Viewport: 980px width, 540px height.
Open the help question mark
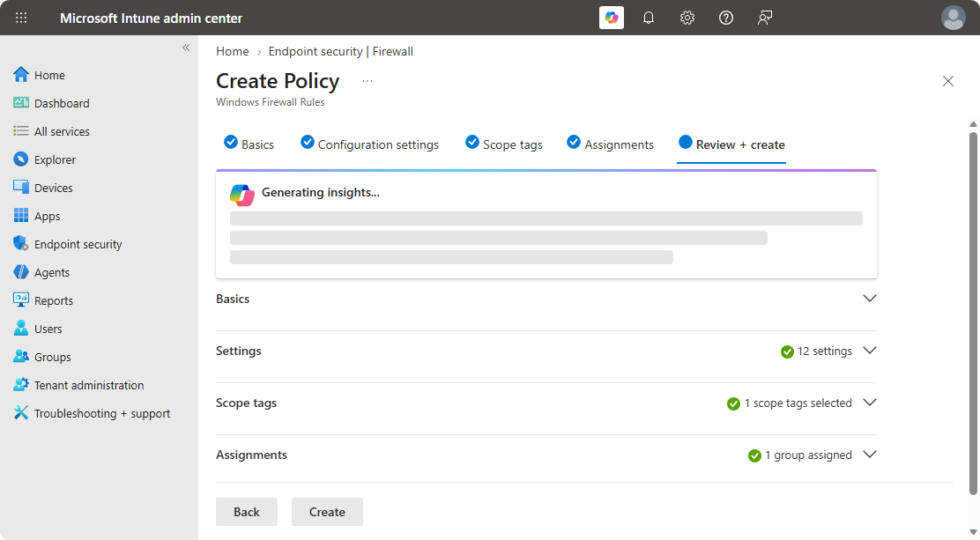point(726,18)
